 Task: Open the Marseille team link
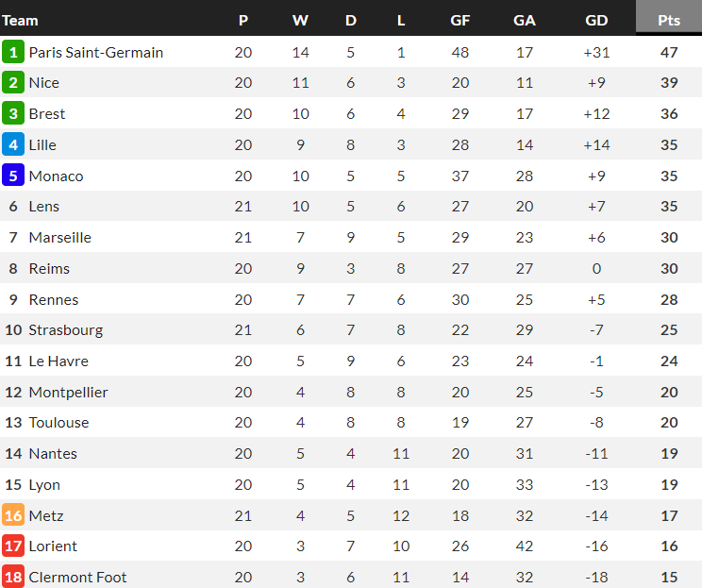click(x=60, y=237)
